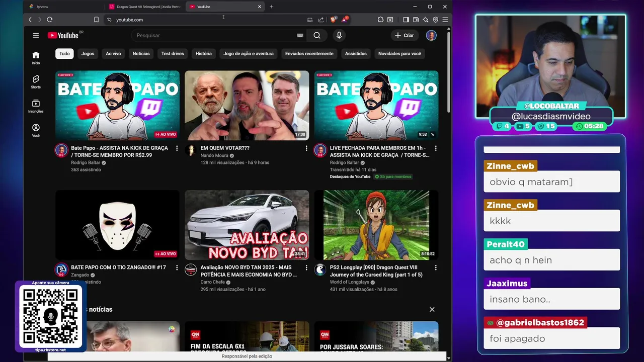Close the YouTube browser tab
The image size is (644, 362).
260,7
